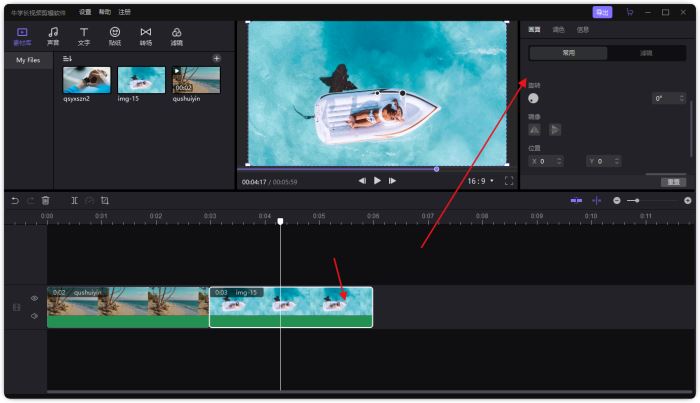Viewport: 700px width, 403px height.
Task: Click the rotation degree input field
Action: [668, 98]
